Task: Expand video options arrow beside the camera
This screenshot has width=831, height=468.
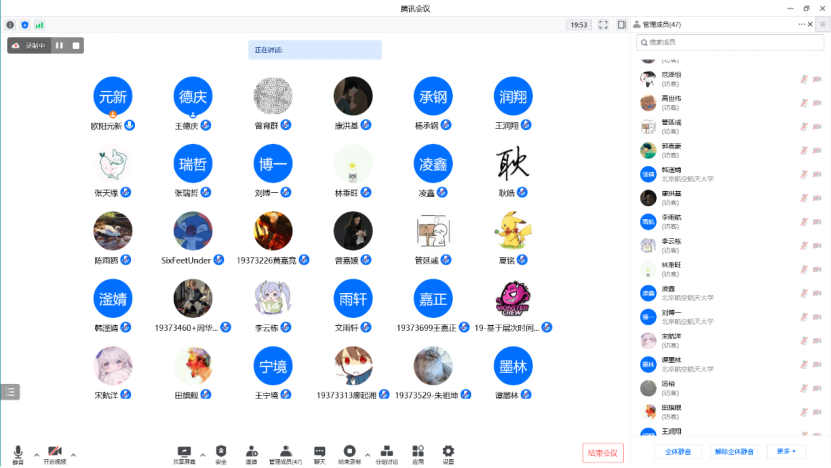Action: 73,454
